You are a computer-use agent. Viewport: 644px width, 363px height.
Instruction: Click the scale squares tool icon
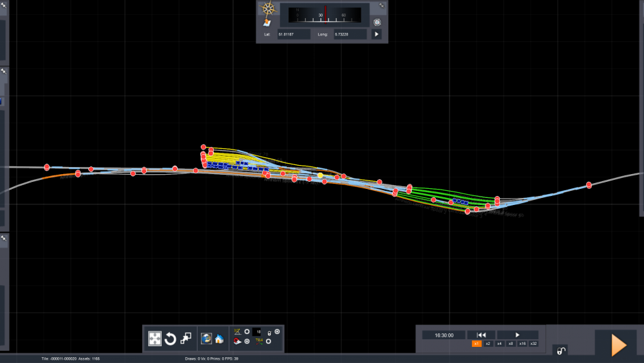186,338
